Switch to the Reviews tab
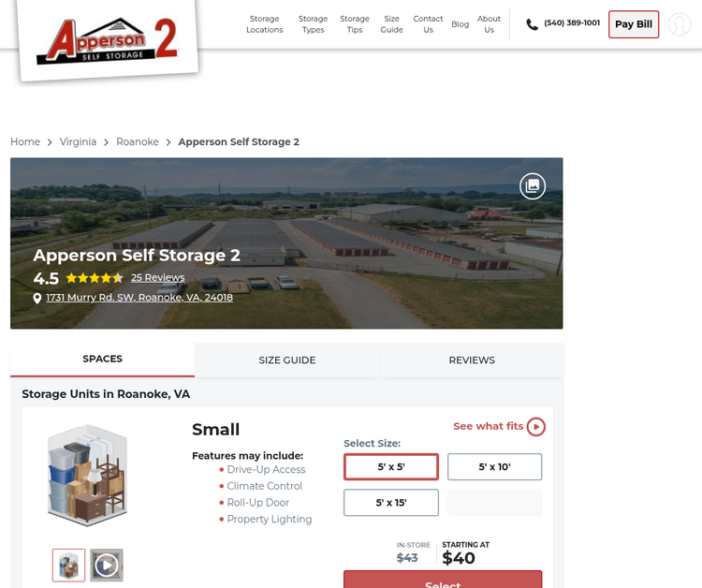 (472, 360)
